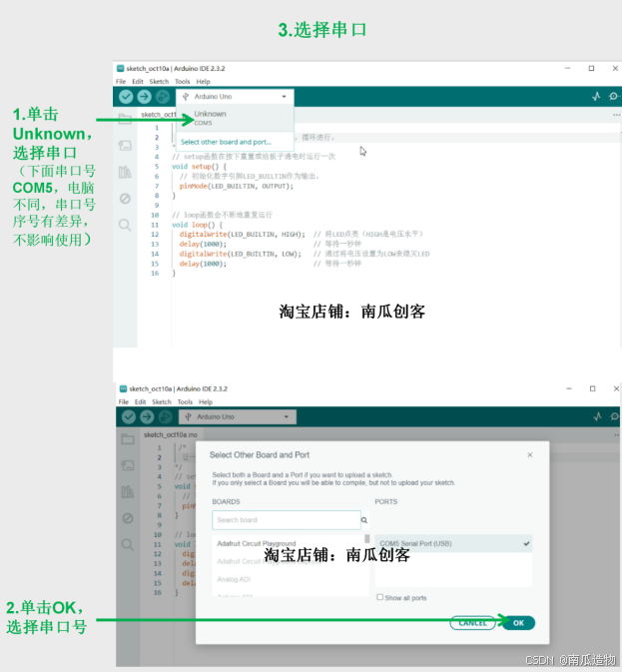The width and height of the screenshot is (622, 672).
Task: Maximize the upper Arduino IDE window
Action: coord(592,68)
